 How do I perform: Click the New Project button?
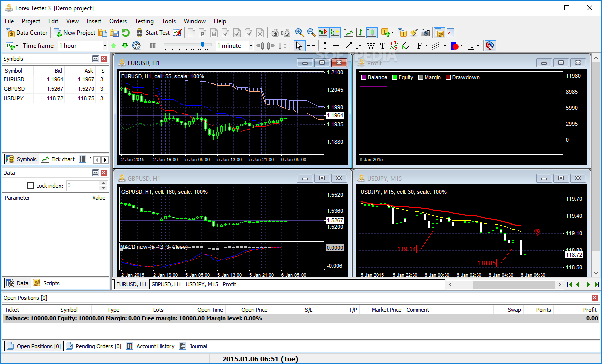coord(75,33)
